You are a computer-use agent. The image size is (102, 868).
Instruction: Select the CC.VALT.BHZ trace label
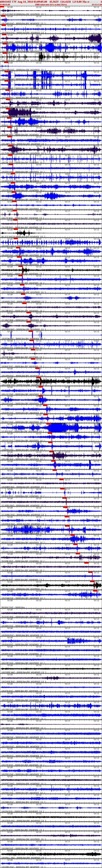(x=23, y=320)
